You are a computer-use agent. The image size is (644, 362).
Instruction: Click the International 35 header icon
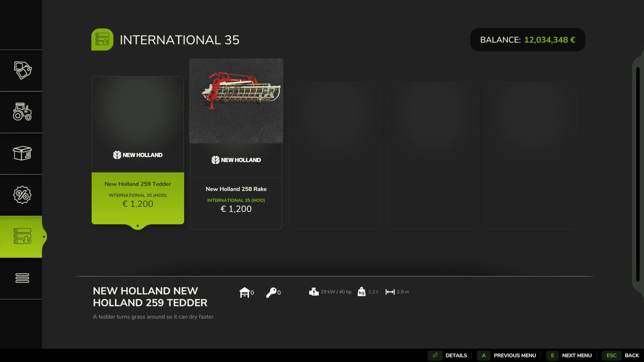coord(102,40)
